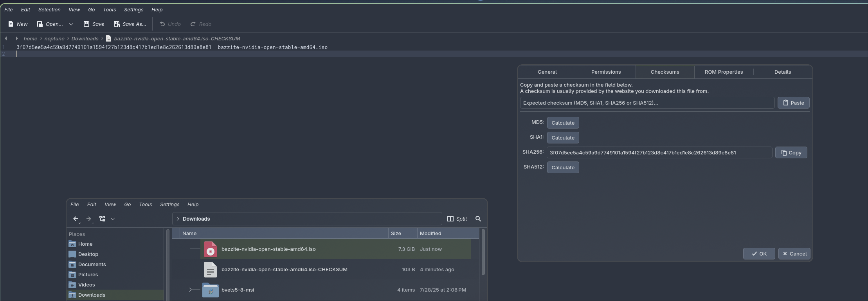Switch to the General tab
Viewport: 868px width, 301px height.
tap(547, 72)
